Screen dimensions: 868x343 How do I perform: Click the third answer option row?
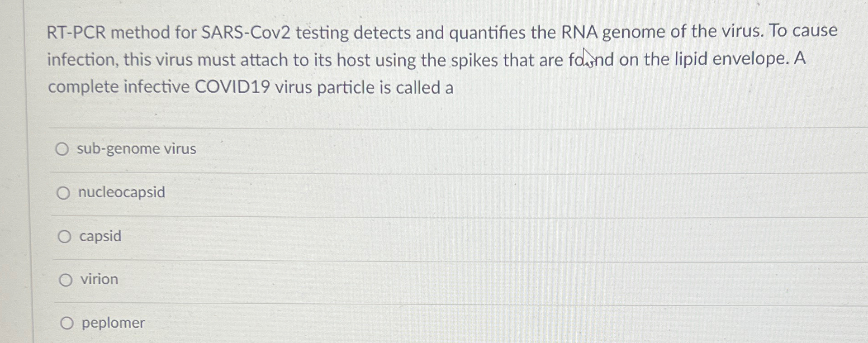(407, 236)
